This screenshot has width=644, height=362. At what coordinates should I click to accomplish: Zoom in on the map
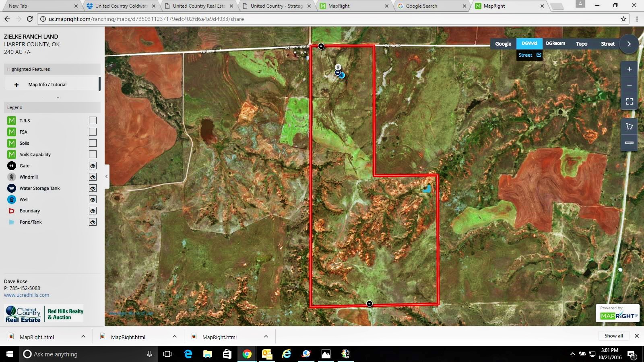[x=629, y=69]
